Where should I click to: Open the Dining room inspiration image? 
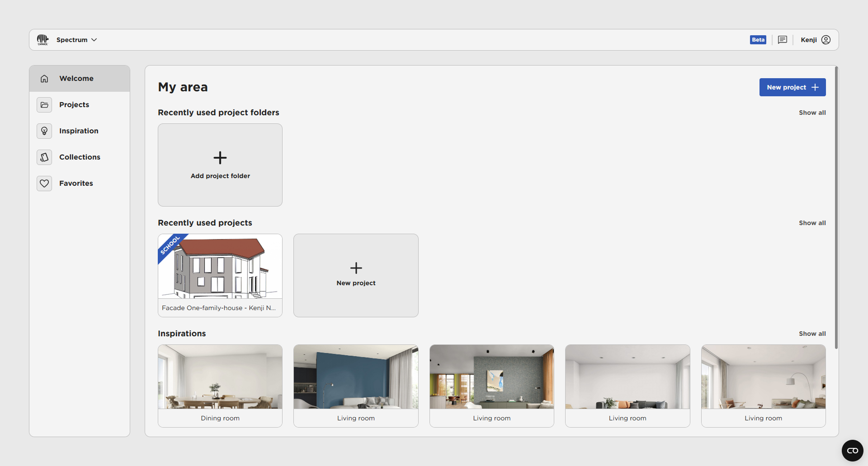tap(220, 377)
